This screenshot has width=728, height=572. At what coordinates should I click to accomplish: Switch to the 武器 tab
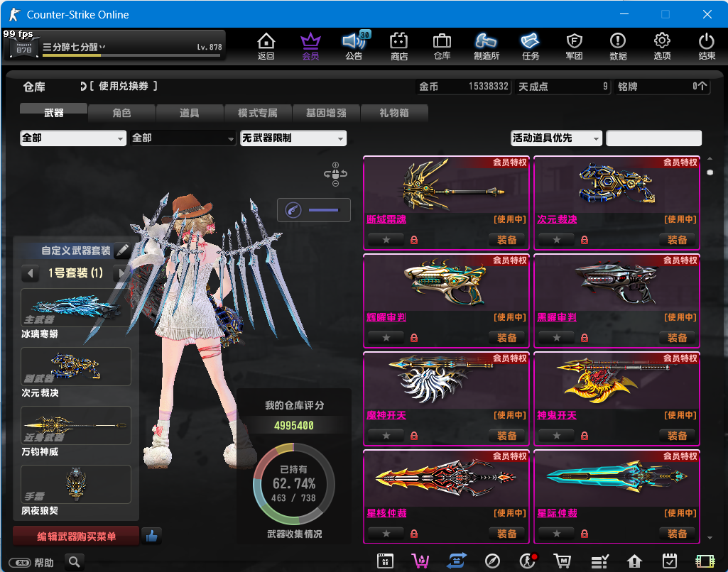pos(53,113)
